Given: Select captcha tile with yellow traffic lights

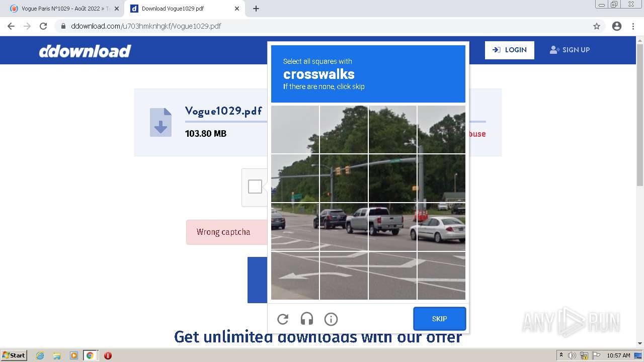Looking at the screenshot, I should pyautogui.click(x=344, y=178).
